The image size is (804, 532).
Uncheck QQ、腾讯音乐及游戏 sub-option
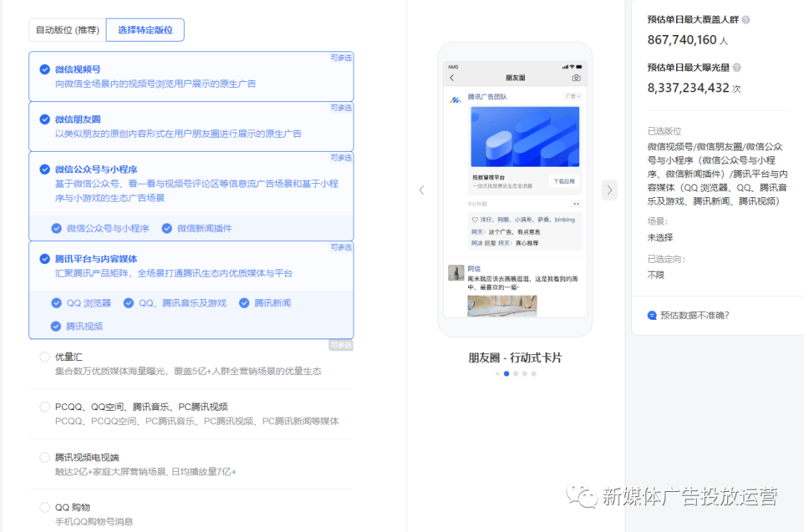pyautogui.click(x=129, y=304)
